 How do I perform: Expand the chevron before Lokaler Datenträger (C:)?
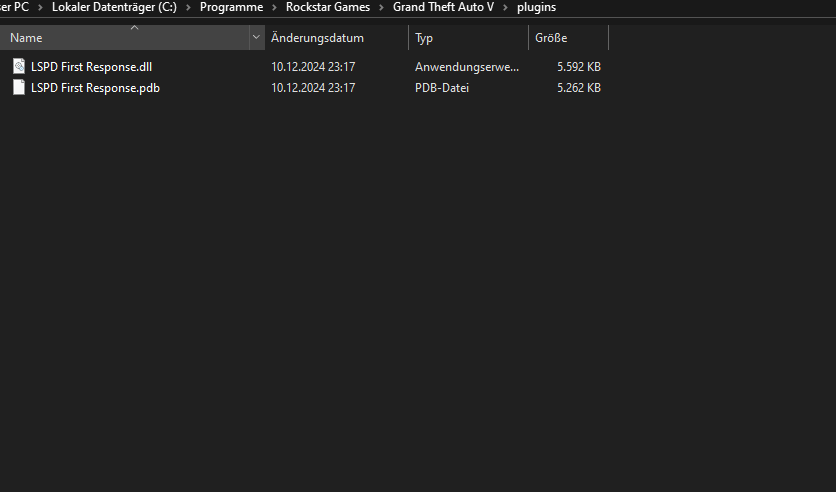(x=41, y=8)
